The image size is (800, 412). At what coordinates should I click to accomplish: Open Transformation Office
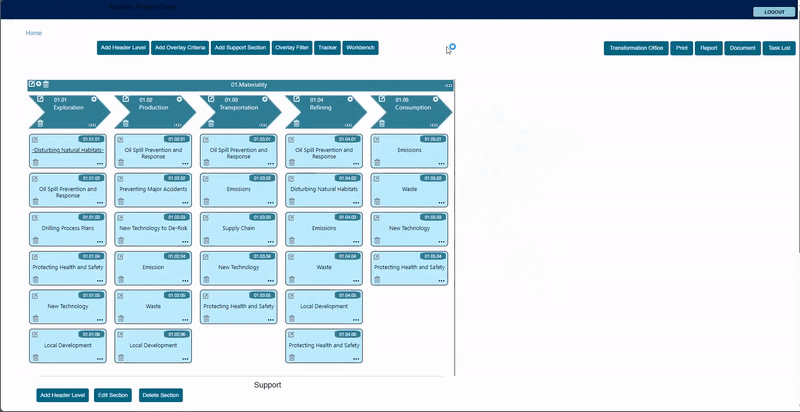click(x=636, y=48)
